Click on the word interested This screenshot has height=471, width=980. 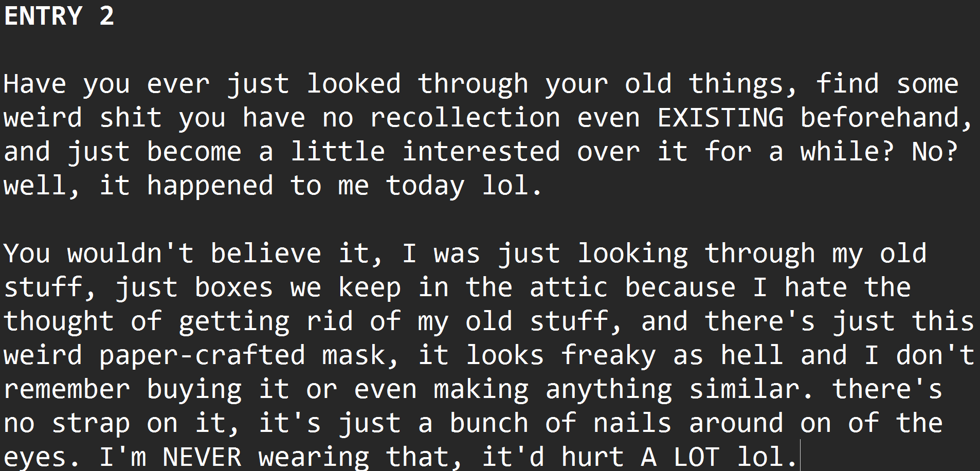tap(481, 152)
